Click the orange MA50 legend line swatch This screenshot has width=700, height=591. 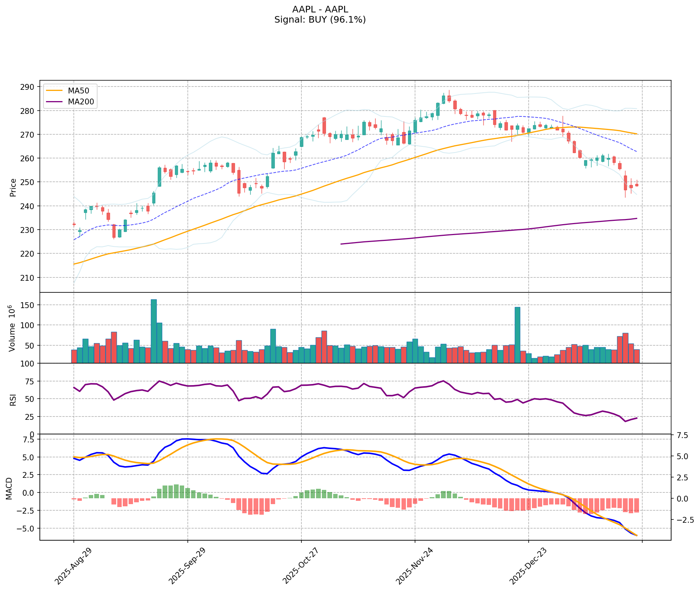pos(55,91)
